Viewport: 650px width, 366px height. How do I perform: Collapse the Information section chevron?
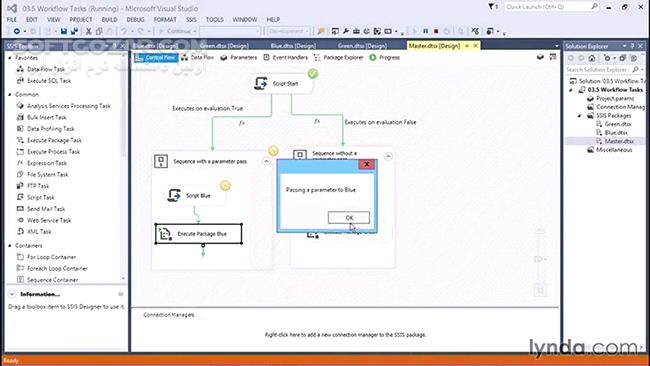[12, 294]
